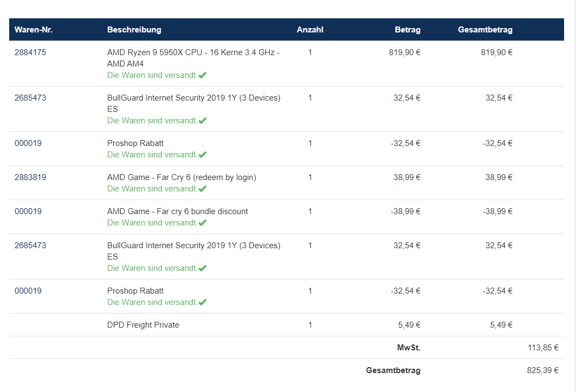Click the Beschreibung column header

point(134,30)
